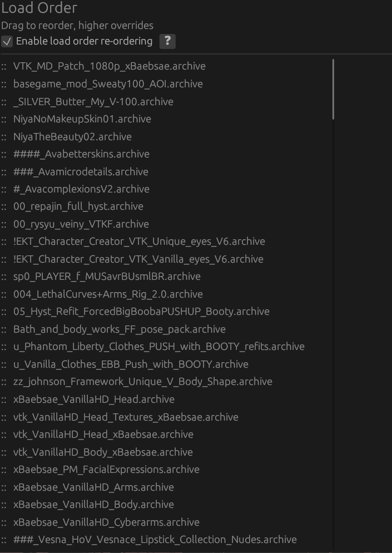Click the 00_rysyu_veiny_VTKF.archive item

(81, 224)
